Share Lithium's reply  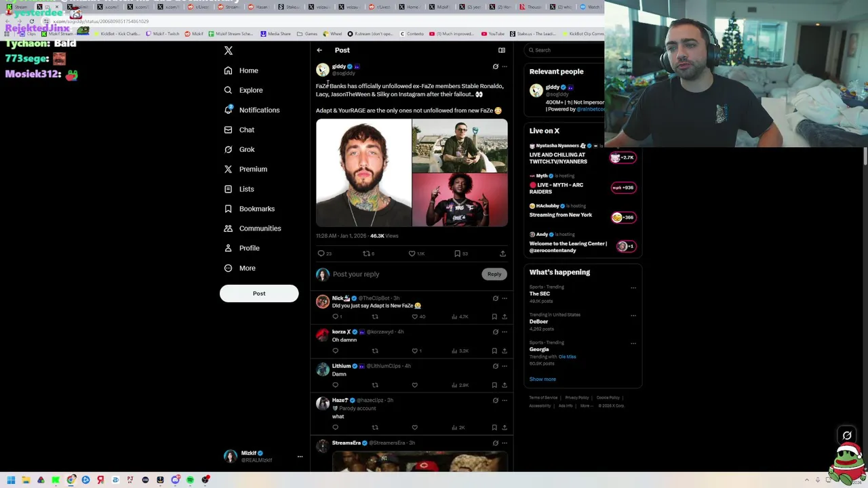(x=505, y=385)
